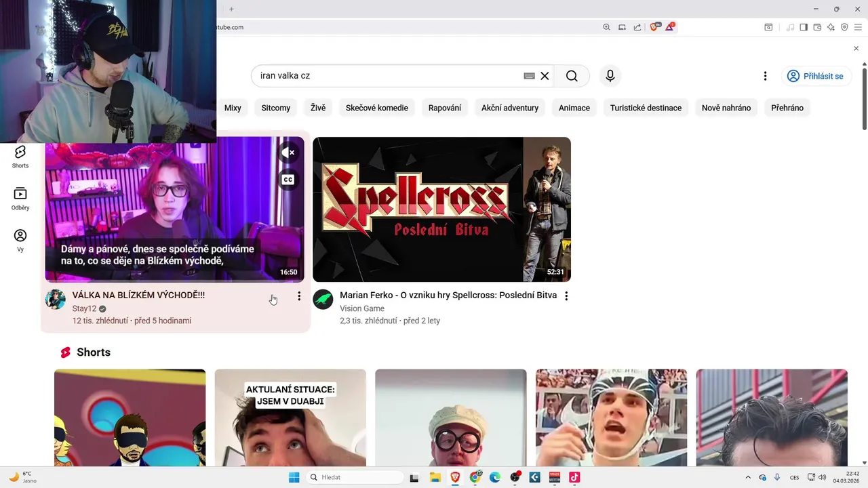
Task: Click the taskbar Hledat search box
Action: [x=354, y=477]
